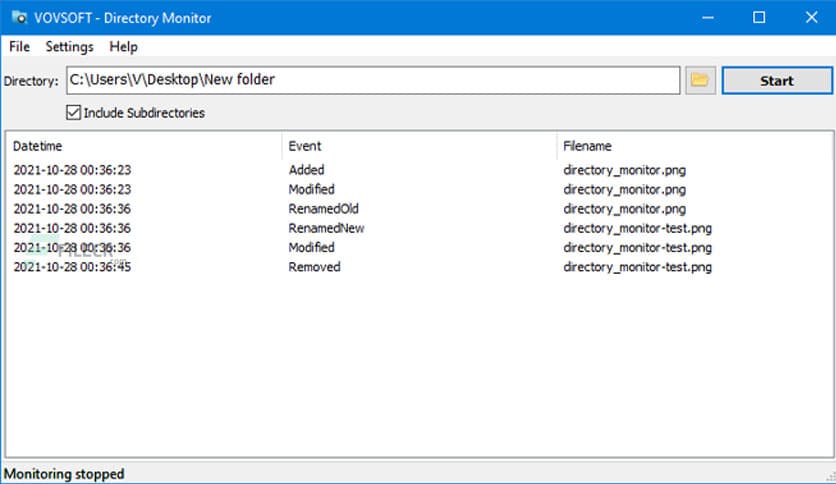
Task: Select the 00:36:23 Added row datetime
Action: (x=72, y=170)
